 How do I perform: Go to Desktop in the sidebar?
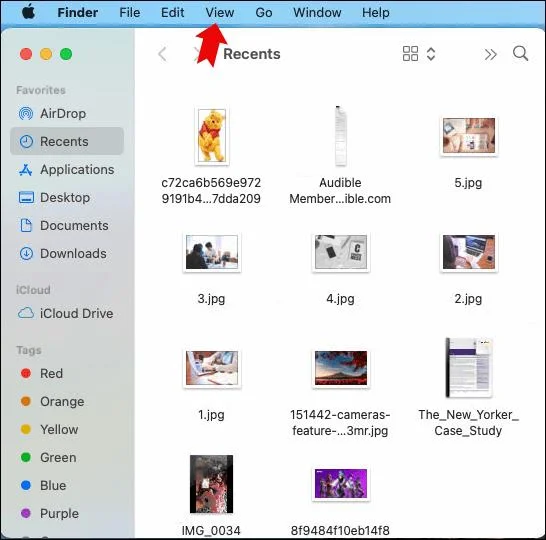(67, 197)
